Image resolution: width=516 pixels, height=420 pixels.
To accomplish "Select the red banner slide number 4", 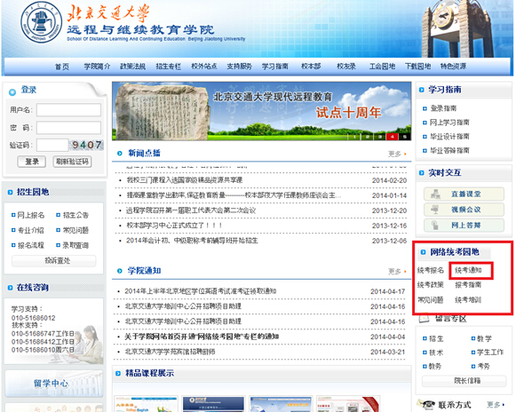I will pyautogui.click(x=393, y=137).
